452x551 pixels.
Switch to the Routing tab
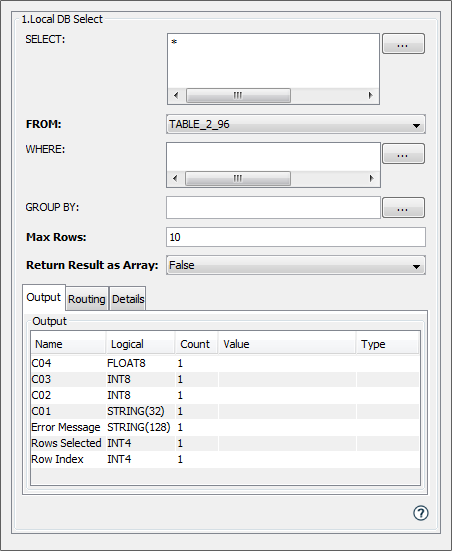(86, 299)
